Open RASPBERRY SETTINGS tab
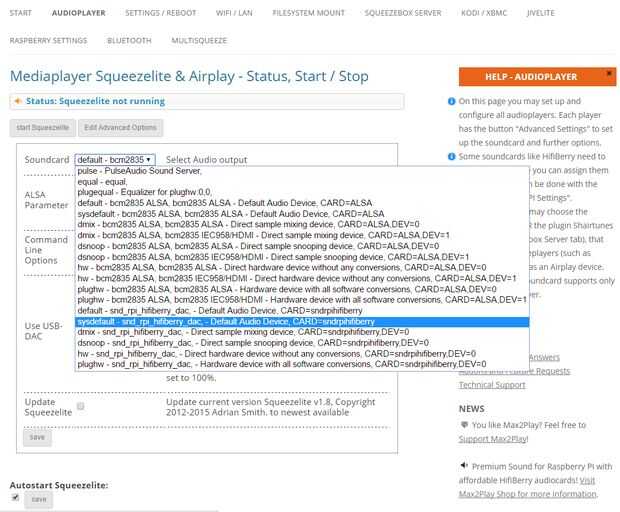This screenshot has width=620, height=512. pos(48,40)
